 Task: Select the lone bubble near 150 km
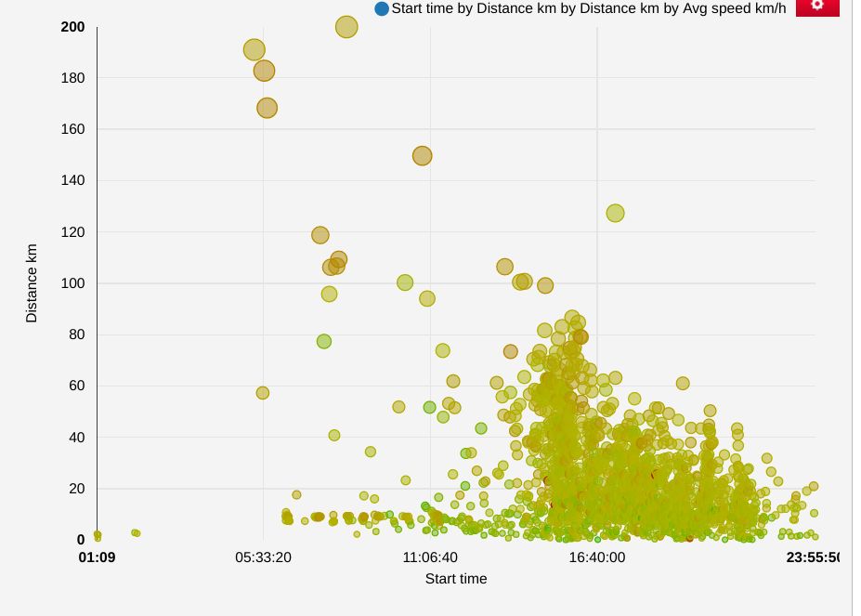424,156
